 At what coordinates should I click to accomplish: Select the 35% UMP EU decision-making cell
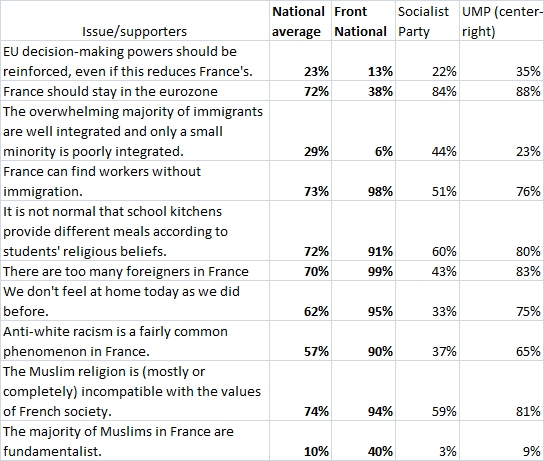[502, 61]
